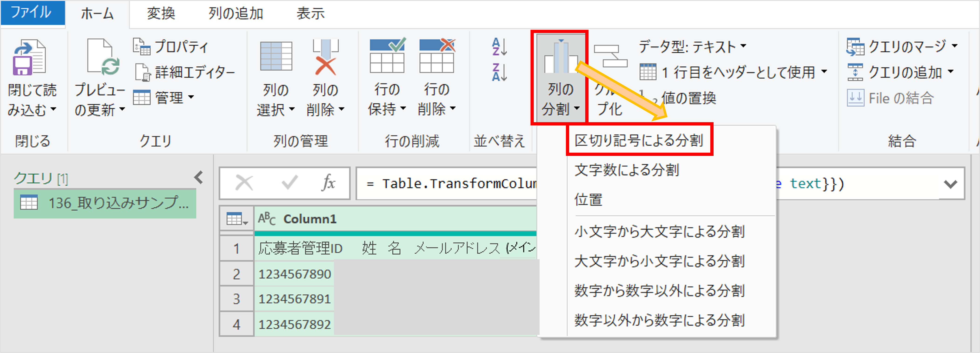Select the 136_取り込みサンプ... query

coord(105,203)
